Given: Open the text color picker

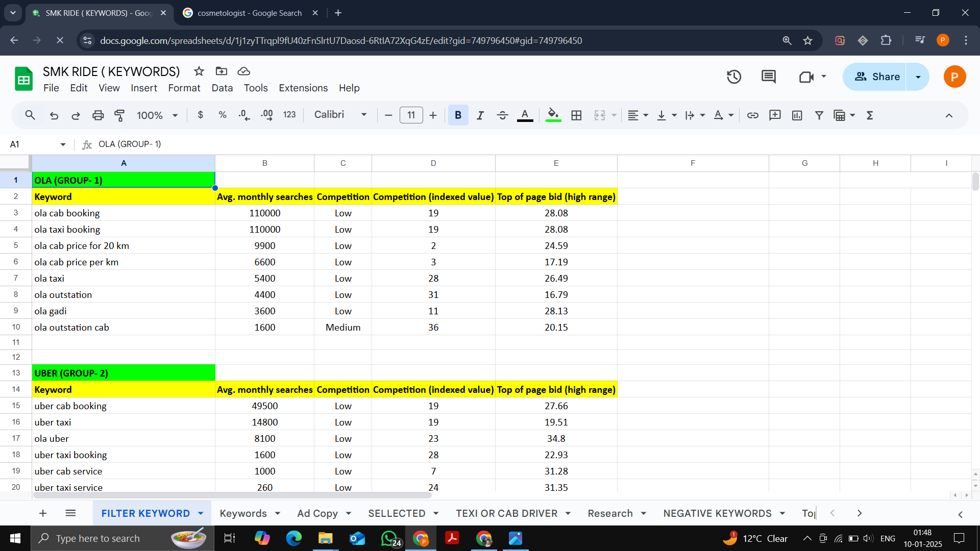Looking at the screenshot, I should point(525,115).
